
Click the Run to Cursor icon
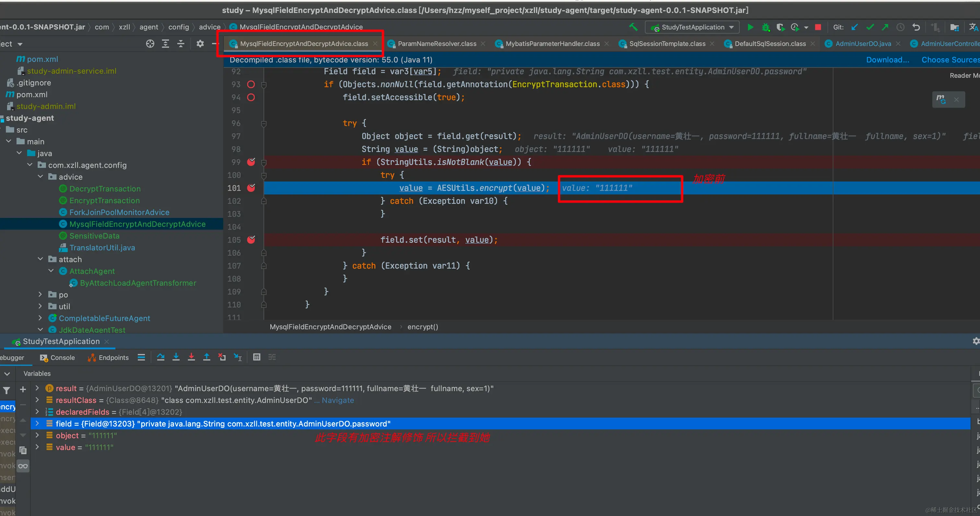pyautogui.click(x=238, y=357)
